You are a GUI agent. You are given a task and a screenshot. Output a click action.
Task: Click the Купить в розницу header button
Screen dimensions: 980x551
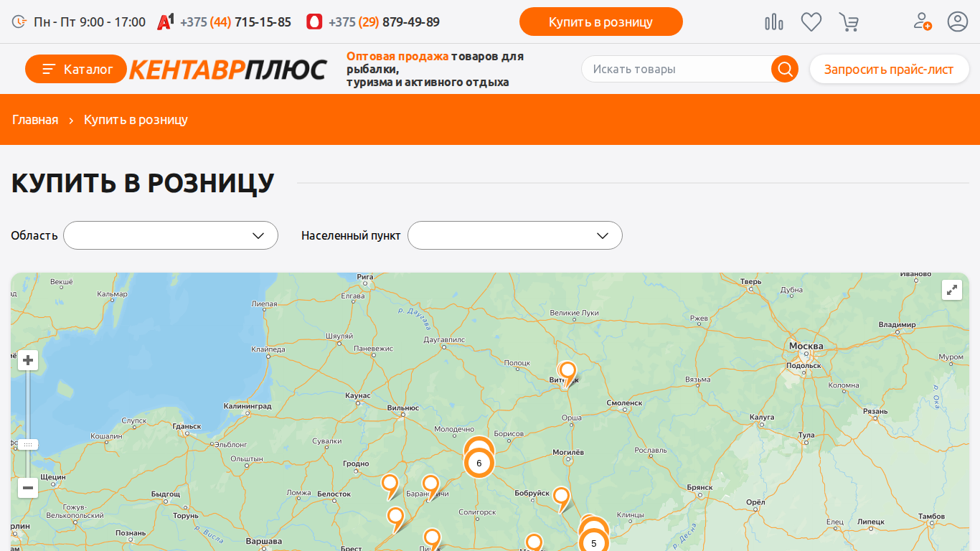(601, 22)
